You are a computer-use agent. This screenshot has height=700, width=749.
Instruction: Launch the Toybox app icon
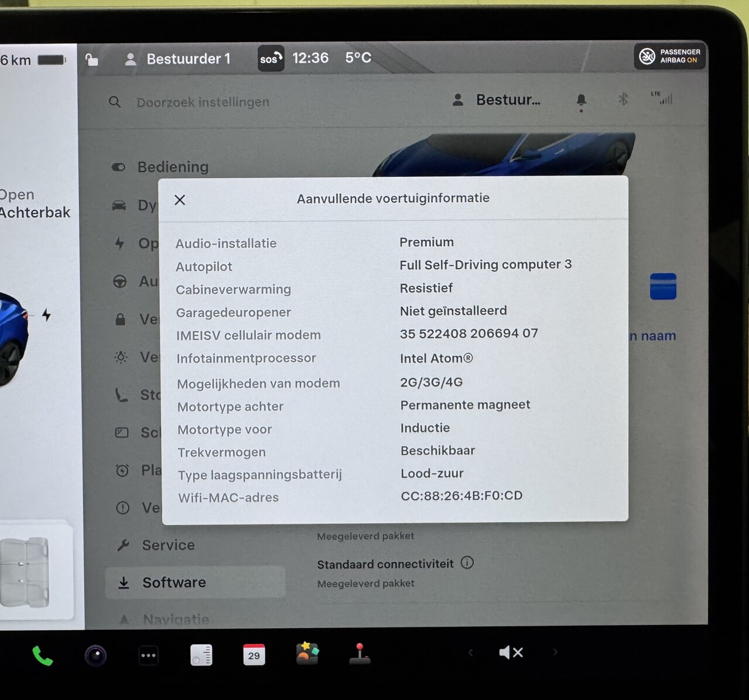click(307, 654)
